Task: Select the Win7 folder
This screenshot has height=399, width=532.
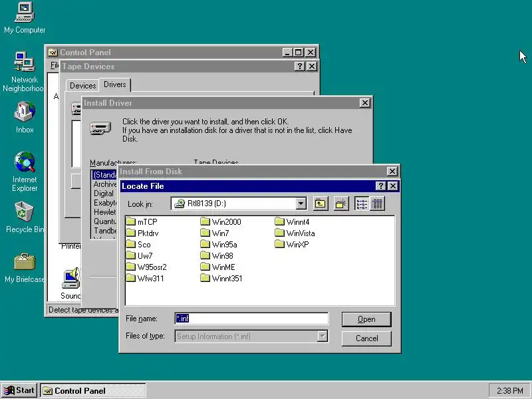Action: (x=215, y=233)
